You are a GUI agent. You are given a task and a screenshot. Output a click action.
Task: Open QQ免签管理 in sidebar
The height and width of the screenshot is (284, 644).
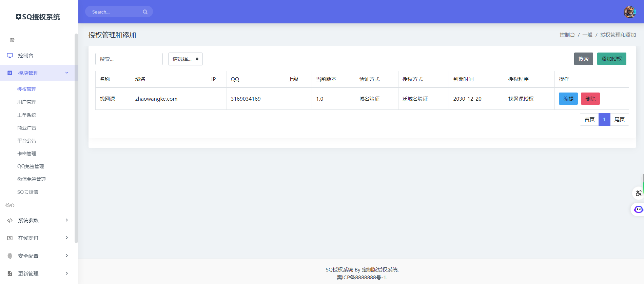pyautogui.click(x=31, y=166)
